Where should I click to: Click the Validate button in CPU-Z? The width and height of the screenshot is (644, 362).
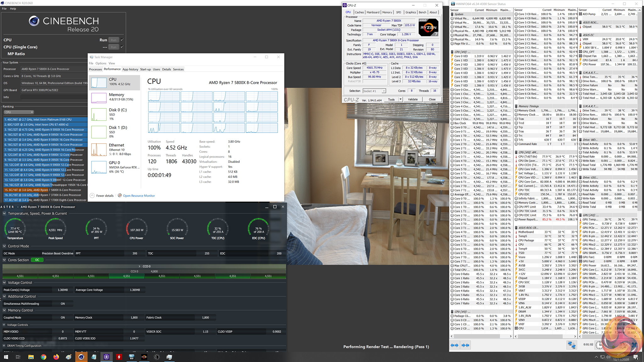[x=413, y=99]
